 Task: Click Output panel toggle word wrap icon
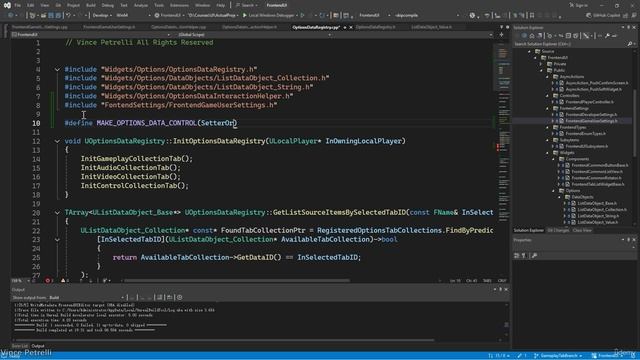pos(170,298)
